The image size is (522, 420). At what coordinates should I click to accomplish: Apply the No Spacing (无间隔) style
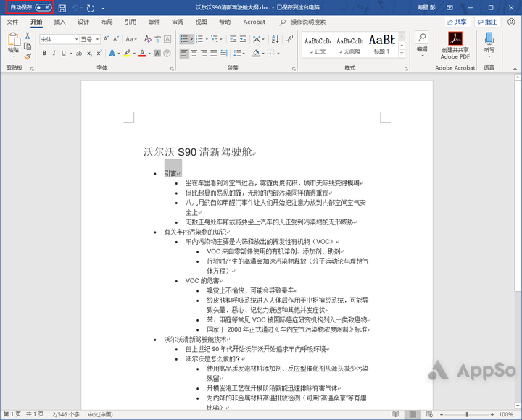click(x=350, y=45)
